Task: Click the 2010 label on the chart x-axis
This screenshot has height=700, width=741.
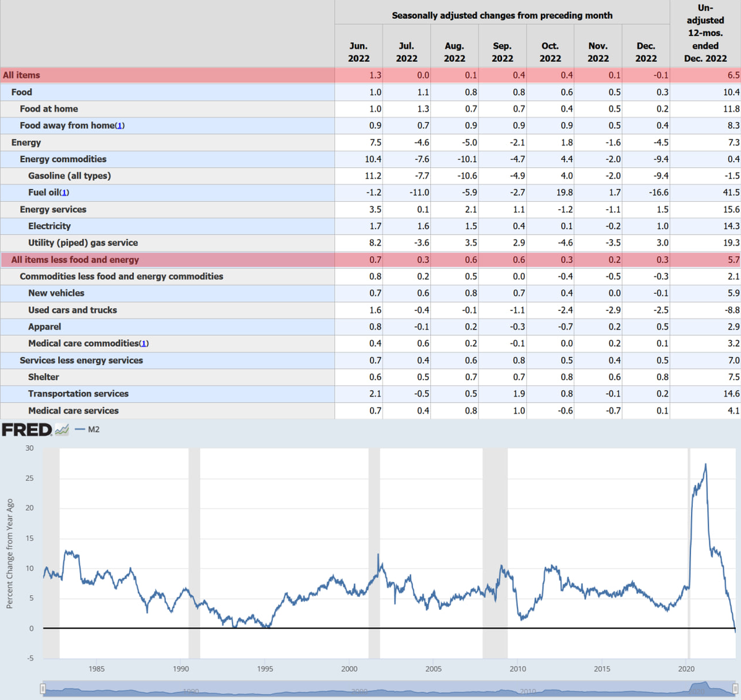Action: pyautogui.click(x=517, y=669)
